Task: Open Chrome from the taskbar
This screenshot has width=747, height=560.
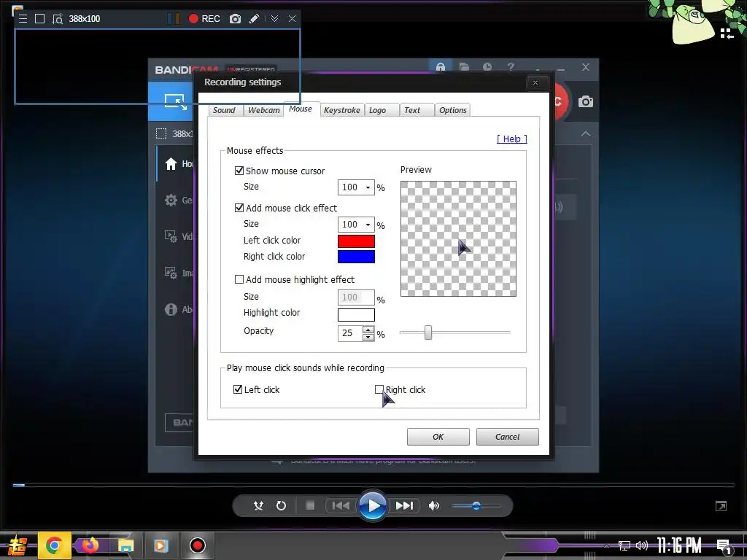Action: tap(54, 545)
